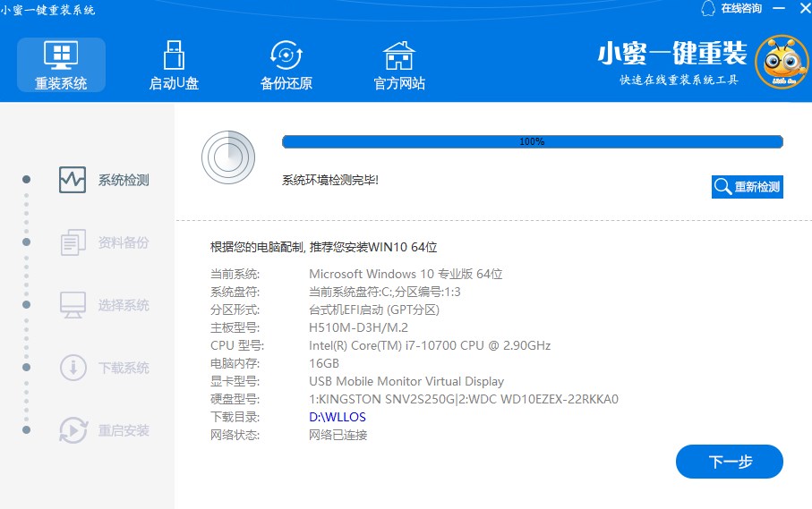Proceed with the 下一步 button
Image resolution: width=812 pixels, height=509 pixels.
point(729,462)
